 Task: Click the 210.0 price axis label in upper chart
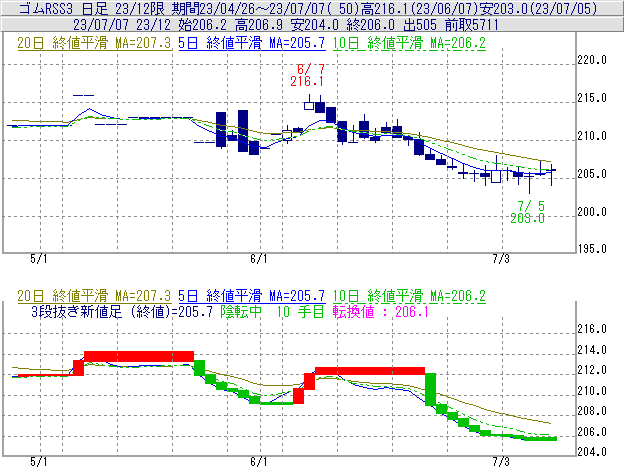point(592,136)
